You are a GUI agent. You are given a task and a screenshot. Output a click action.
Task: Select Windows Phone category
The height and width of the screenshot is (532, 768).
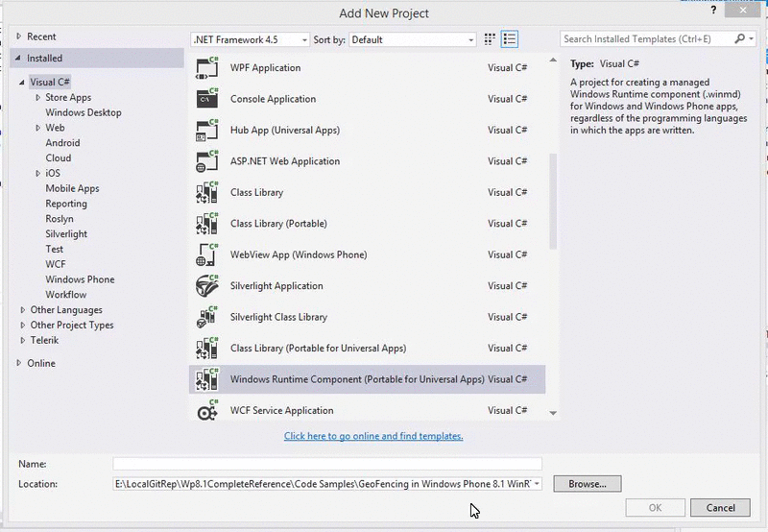pos(80,279)
